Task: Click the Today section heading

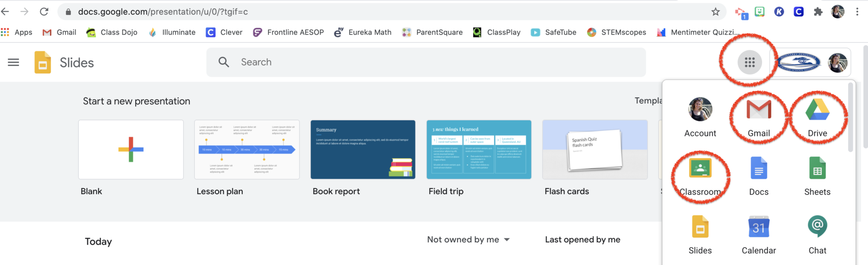Action: pos(98,241)
